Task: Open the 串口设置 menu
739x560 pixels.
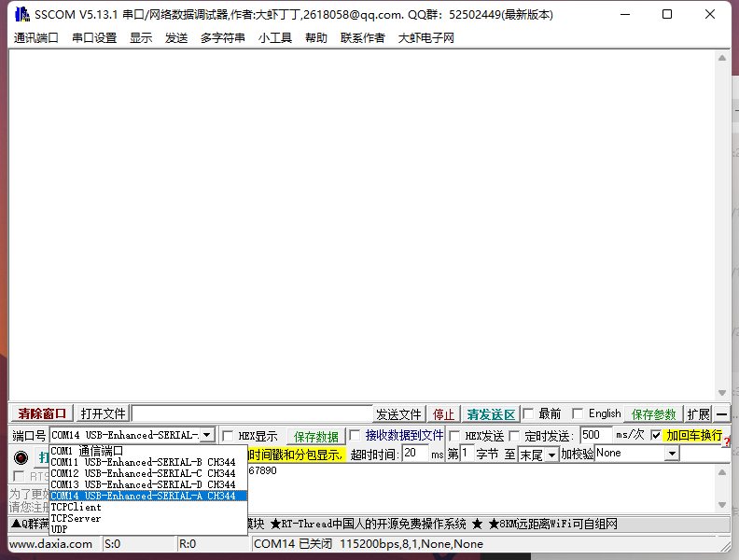Action: pos(94,38)
